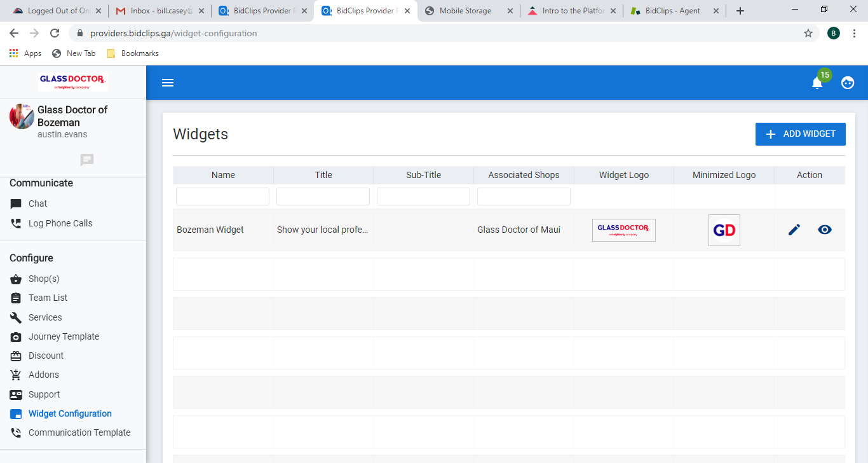This screenshot has width=868, height=463.
Task: Click the Journey Template camera icon
Action: tap(16, 337)
